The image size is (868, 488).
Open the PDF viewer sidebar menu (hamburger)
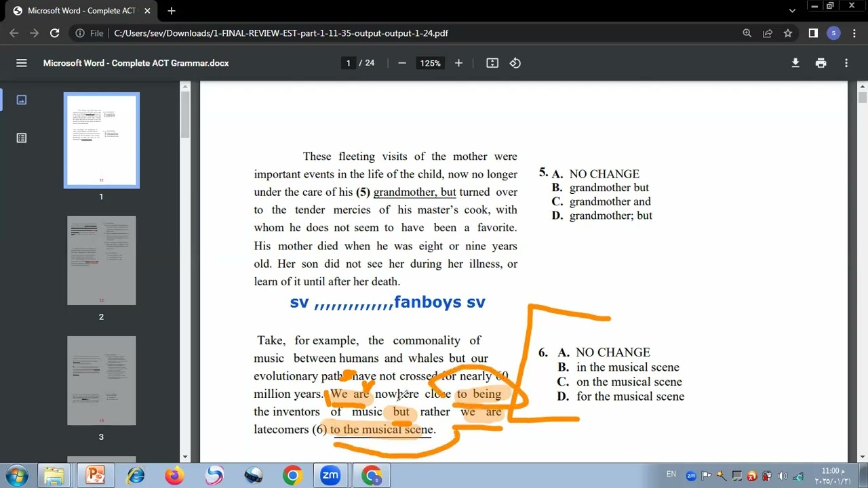22,63
